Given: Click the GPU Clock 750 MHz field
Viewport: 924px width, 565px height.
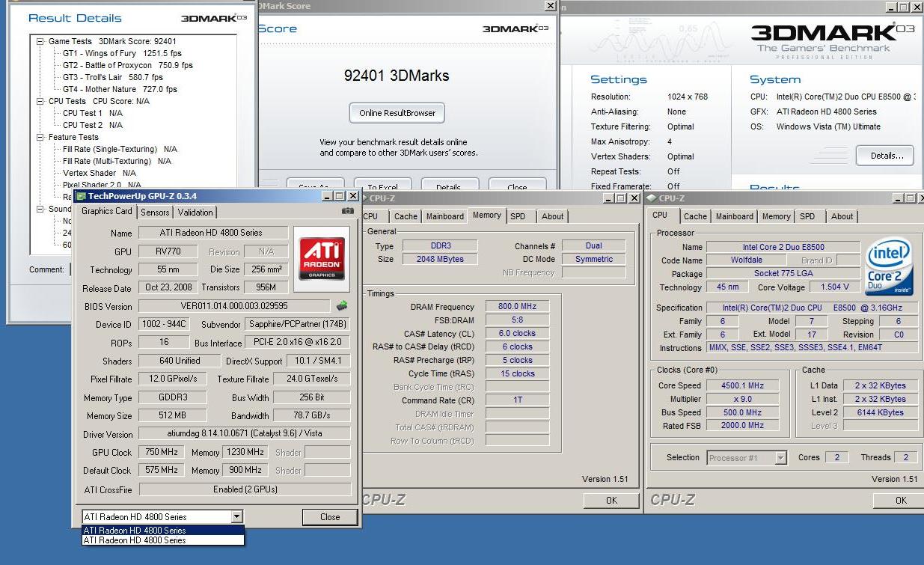Looking at the screenshot, I should (162, 452).
